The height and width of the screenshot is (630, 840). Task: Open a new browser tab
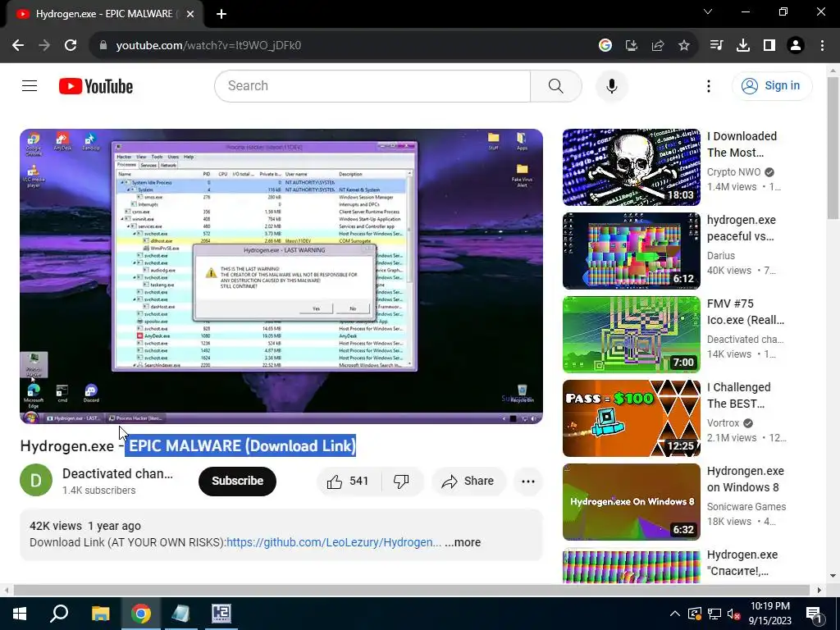pos(221,14)
